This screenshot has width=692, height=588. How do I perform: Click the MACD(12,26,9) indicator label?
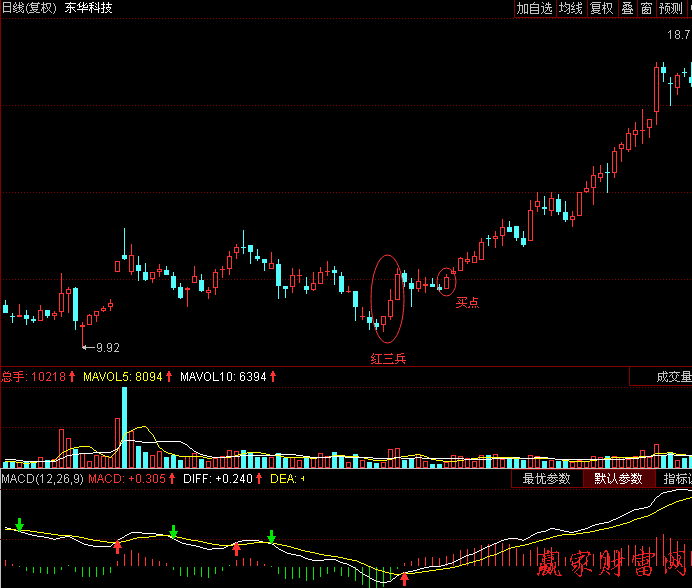42,480
